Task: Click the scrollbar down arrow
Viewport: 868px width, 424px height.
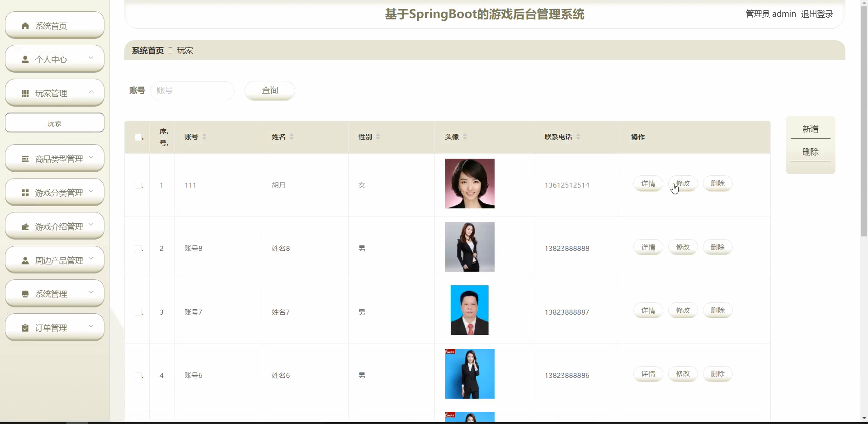Action: (864, 419)
